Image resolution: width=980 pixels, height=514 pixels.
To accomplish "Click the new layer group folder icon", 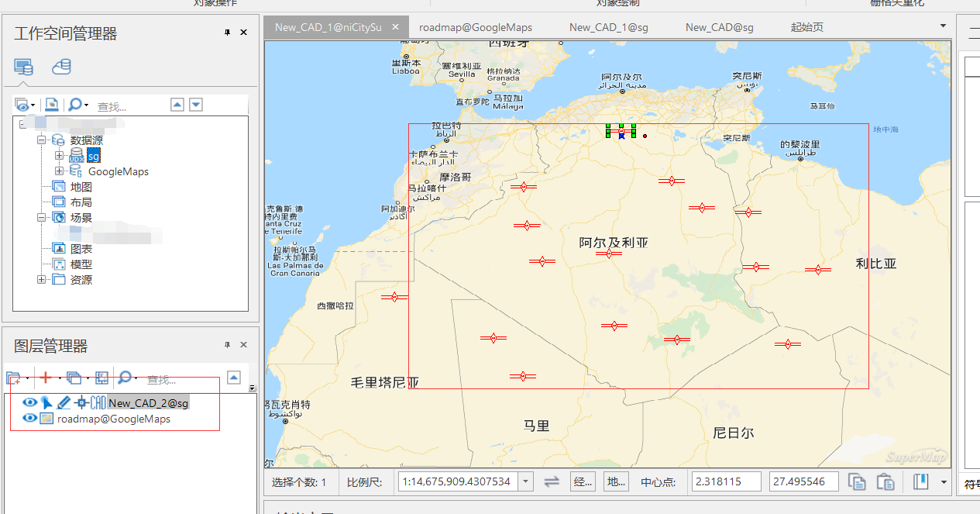I will (13, 378).
